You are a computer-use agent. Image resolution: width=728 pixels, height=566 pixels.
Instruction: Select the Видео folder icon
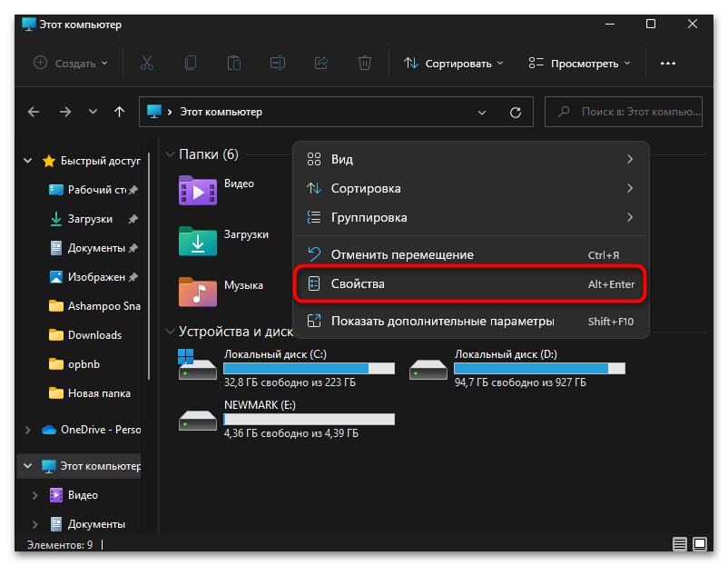198,191
